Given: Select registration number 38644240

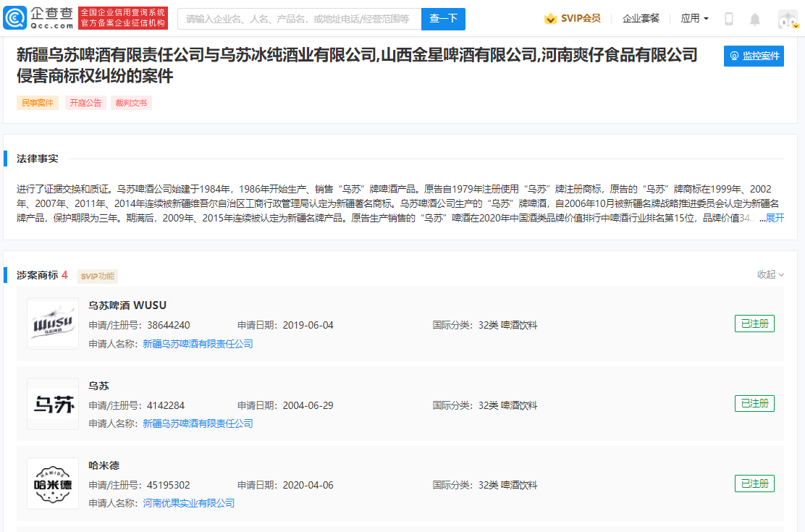Looking at the screenshot, I should tap(169, 325).
